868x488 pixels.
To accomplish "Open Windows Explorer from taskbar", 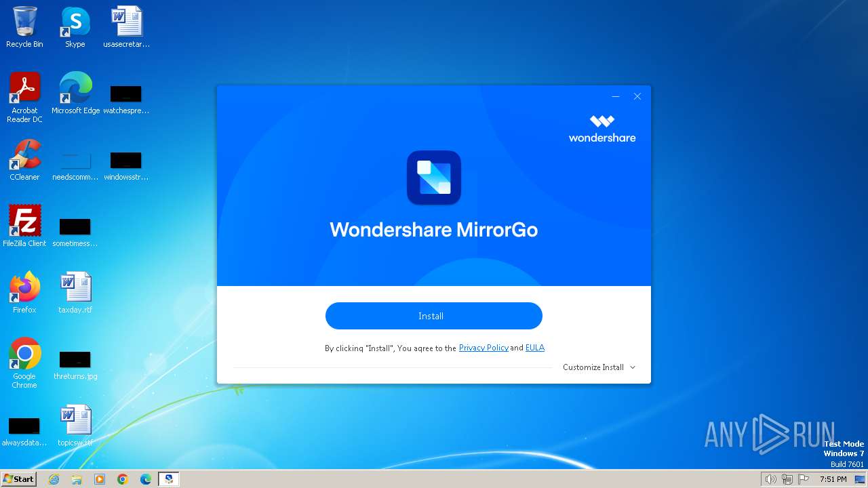I will pyautogui.click(x=77, y=479).
